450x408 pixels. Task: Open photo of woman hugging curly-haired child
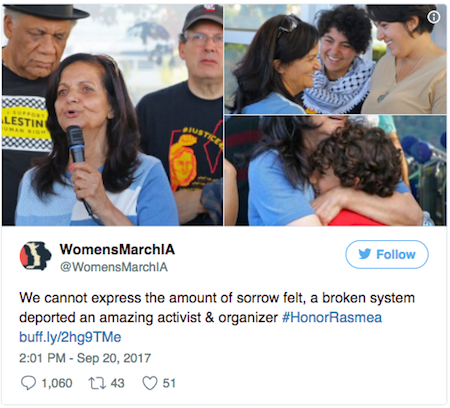point(335,171)
